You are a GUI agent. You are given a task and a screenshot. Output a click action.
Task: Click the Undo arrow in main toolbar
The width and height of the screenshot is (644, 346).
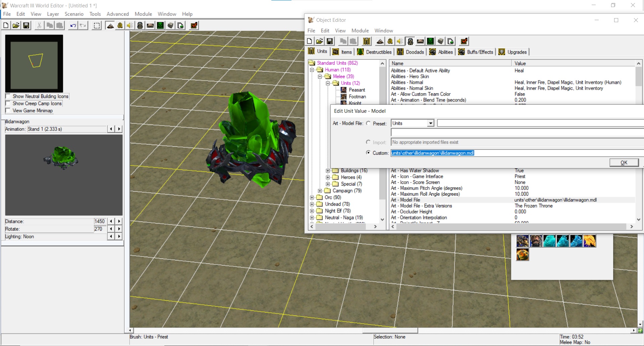click(x=73, y=26)
